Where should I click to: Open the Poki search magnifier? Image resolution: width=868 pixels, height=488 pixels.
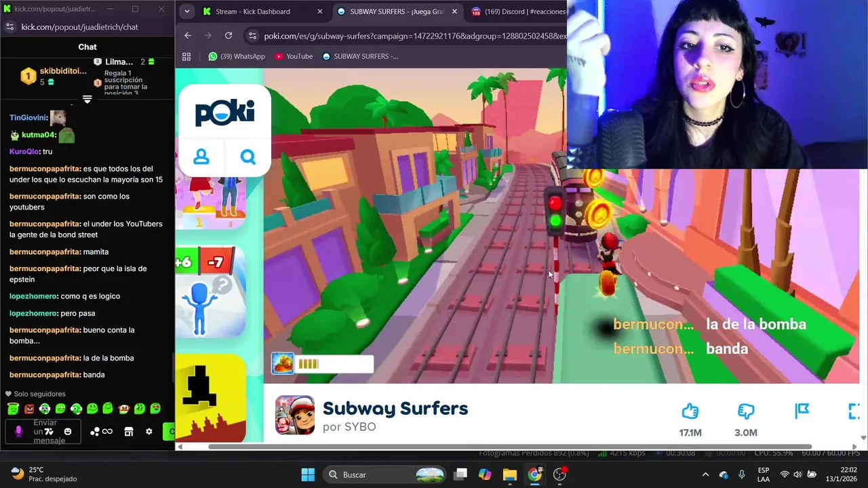click(248, 157)
